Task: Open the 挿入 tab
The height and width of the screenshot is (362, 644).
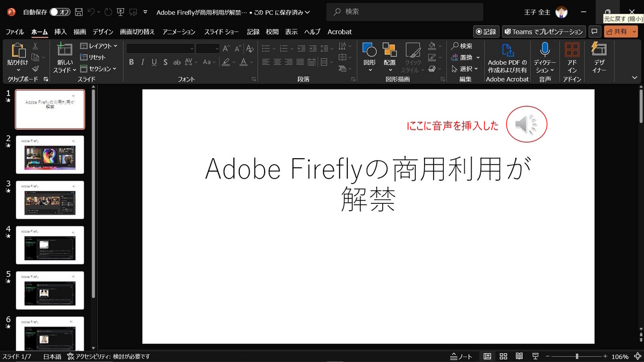Action: click(61, 32)
